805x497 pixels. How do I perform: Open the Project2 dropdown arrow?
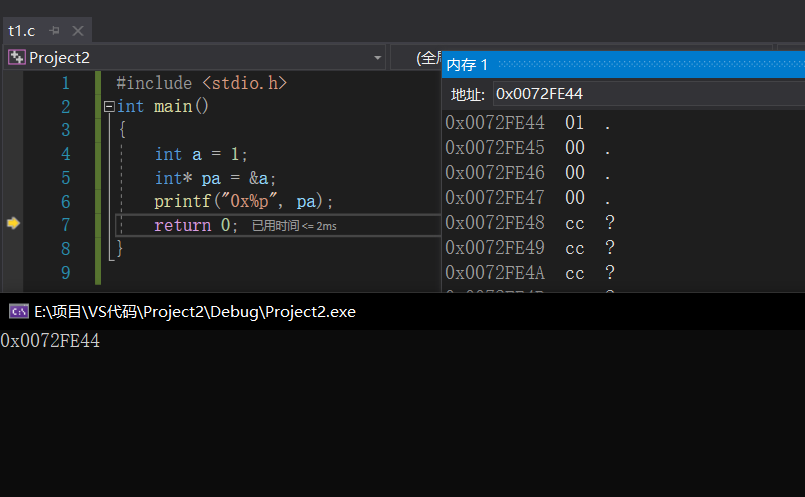[x=377, y=58]
